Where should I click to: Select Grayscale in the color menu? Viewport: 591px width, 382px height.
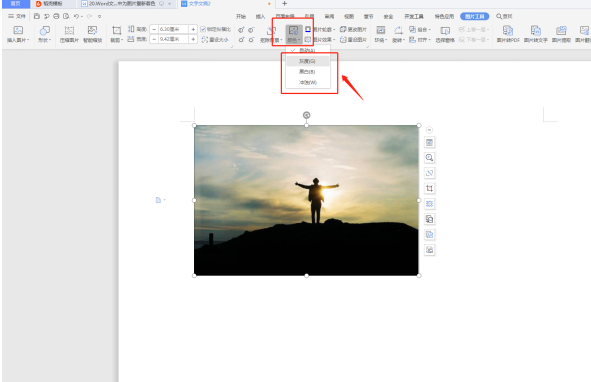tap(308, 61)
